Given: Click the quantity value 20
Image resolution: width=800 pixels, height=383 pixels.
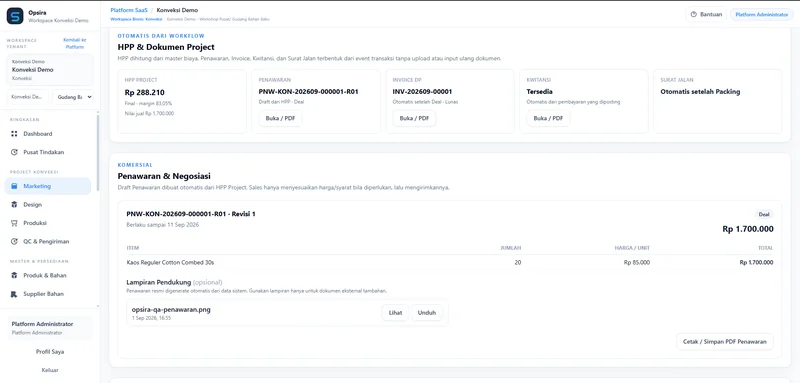Looking at the screenshot, I should (518, 263).
